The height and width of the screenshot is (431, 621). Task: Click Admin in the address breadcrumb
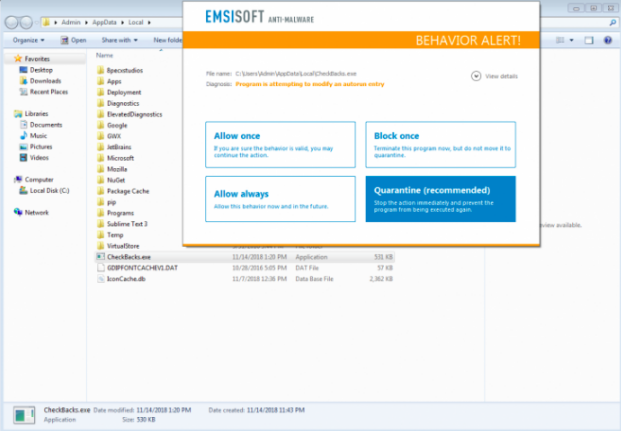(x=71, y=23)
